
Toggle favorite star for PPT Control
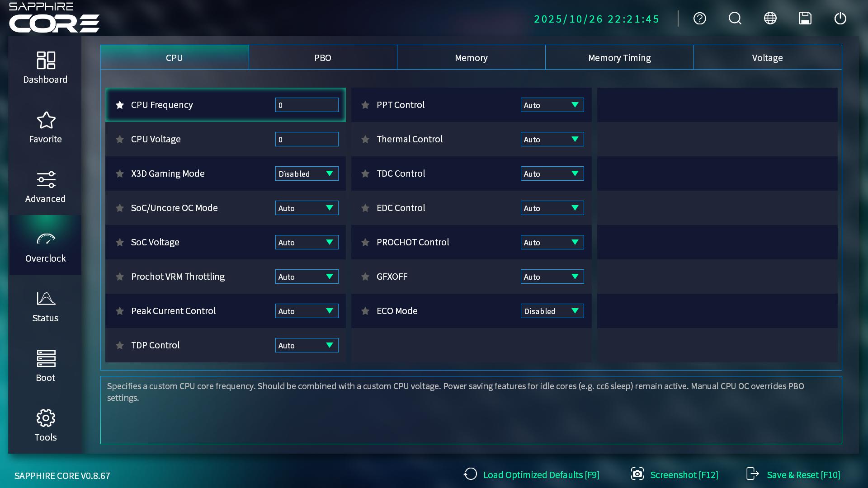tap(365, 105)
